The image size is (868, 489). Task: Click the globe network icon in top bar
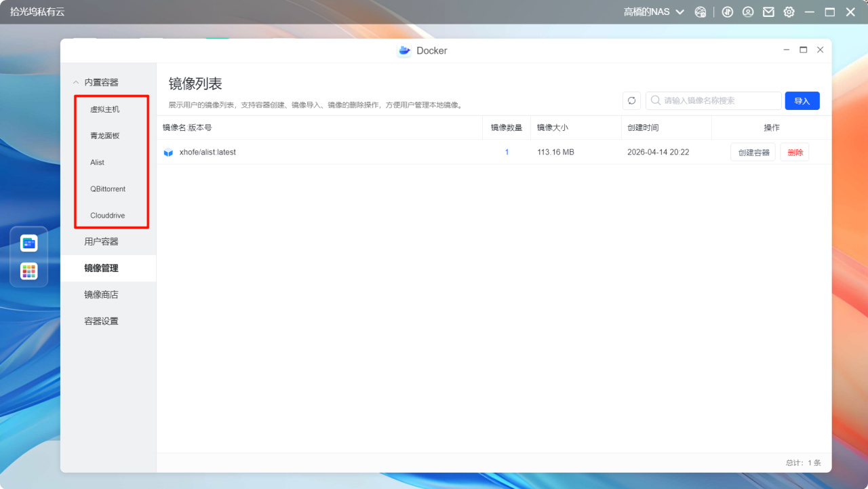point(701,12)
